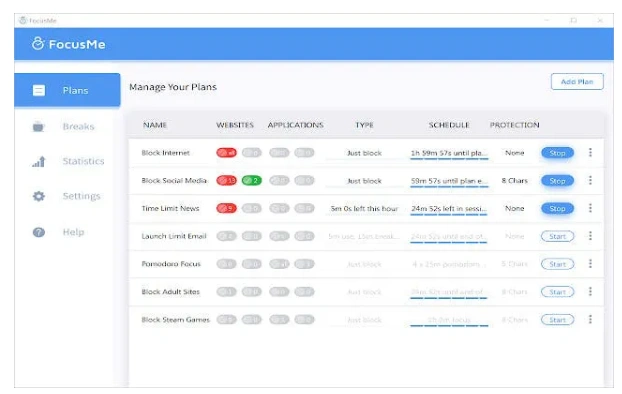Click '8 Chars' protection for Block Social Media
Viewport: 622px width, 394px height.
point(514,181)
